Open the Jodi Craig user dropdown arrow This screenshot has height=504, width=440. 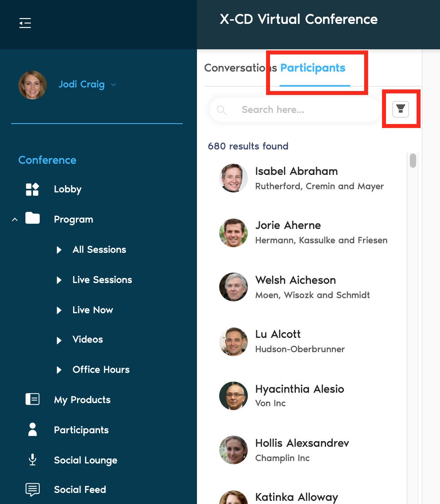114,85
